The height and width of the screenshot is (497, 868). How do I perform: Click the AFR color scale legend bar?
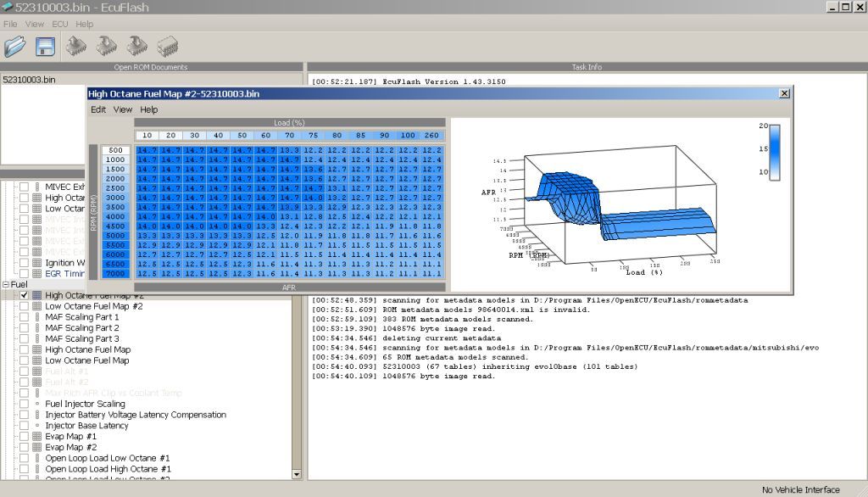(775, 153)
